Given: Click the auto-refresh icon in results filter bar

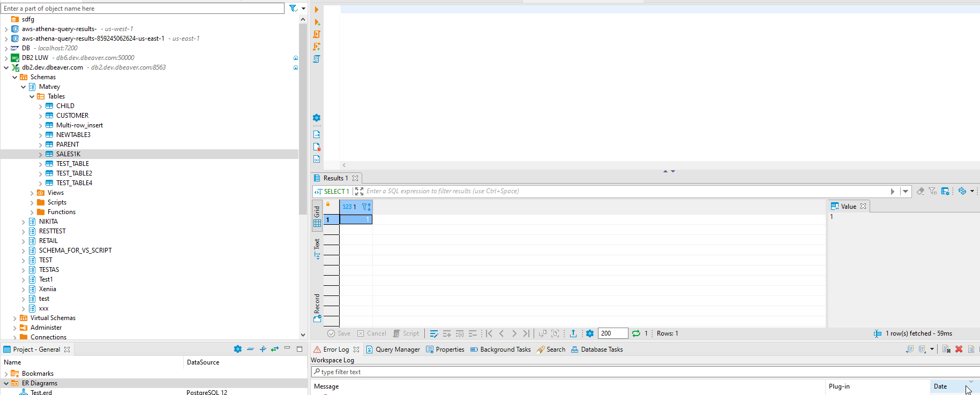Looking at the screenshot, I should 962,191.
